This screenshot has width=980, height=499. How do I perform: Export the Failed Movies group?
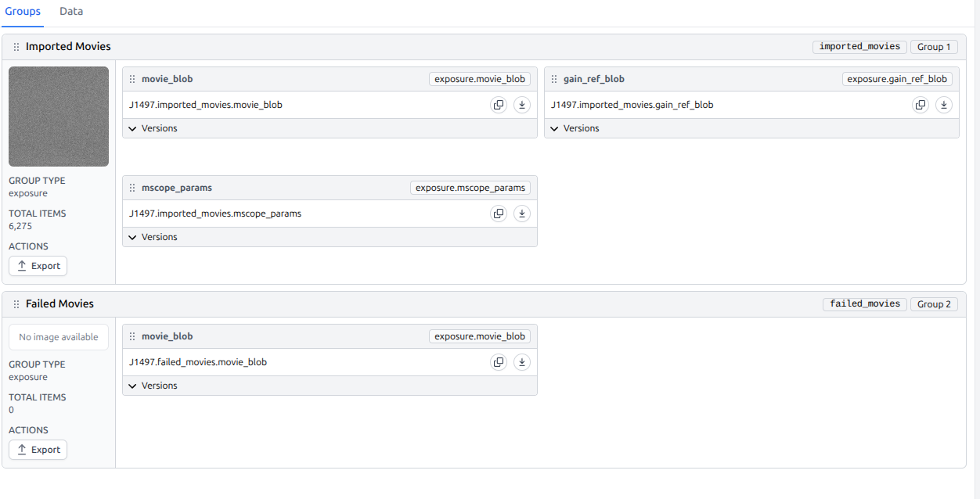38,450
